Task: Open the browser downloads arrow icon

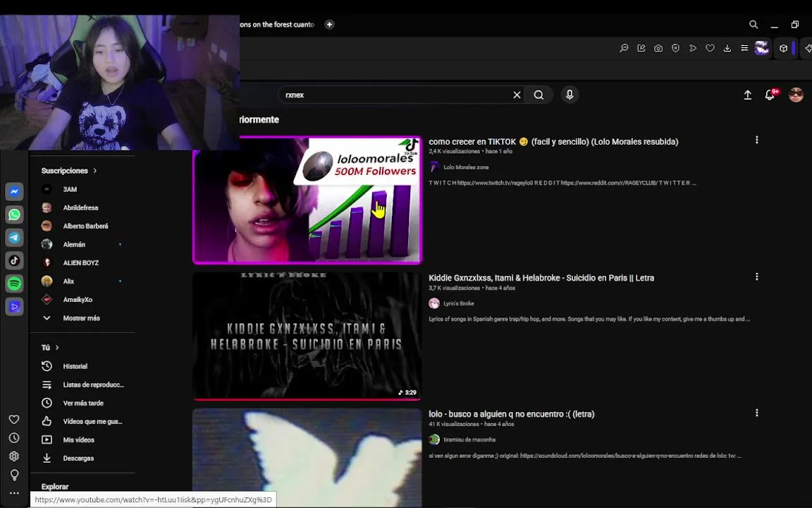Action: 727,48
